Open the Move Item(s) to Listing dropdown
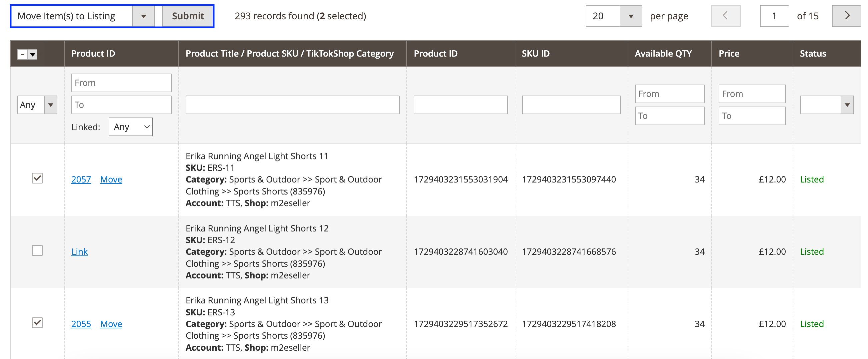This screenshot has height=359, width=868. (144, 16)
